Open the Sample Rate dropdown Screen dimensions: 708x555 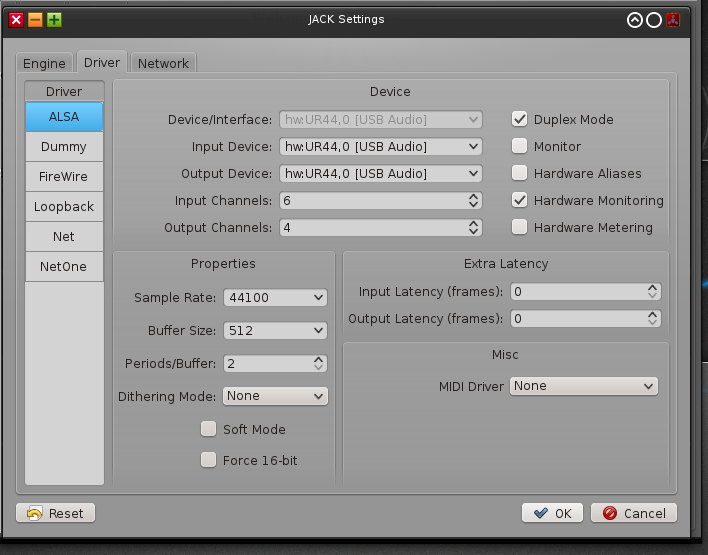[x=276, y=297]
